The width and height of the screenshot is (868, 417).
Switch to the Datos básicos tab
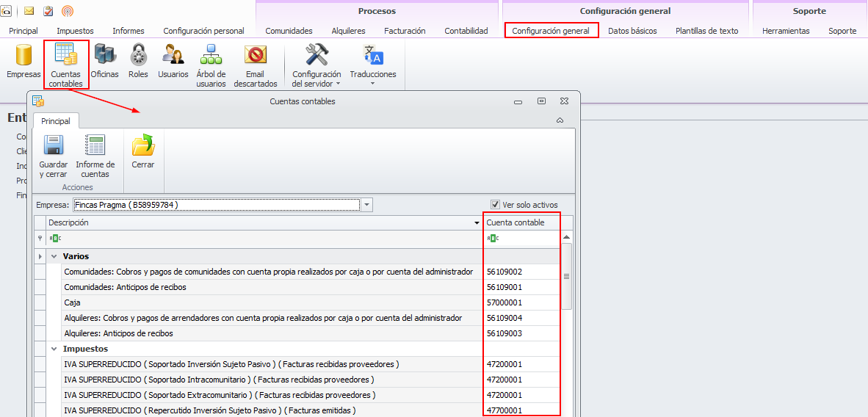tap(632, 31)
